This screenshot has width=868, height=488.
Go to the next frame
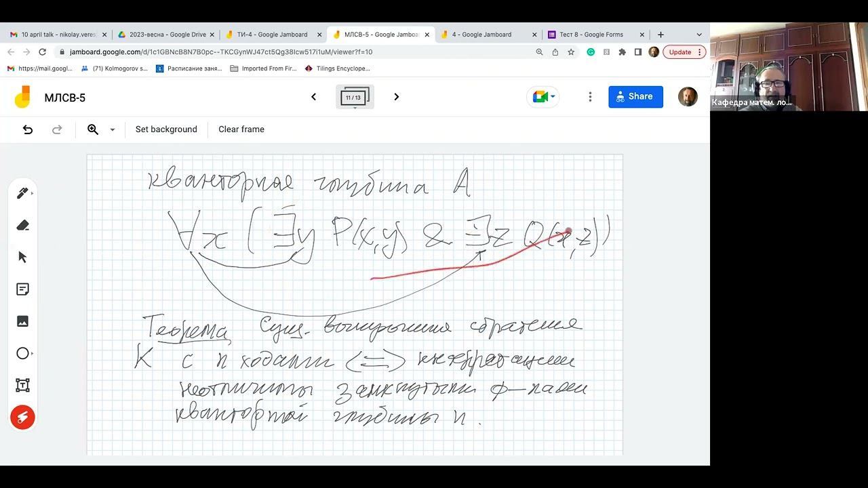[x=397, y=97]
